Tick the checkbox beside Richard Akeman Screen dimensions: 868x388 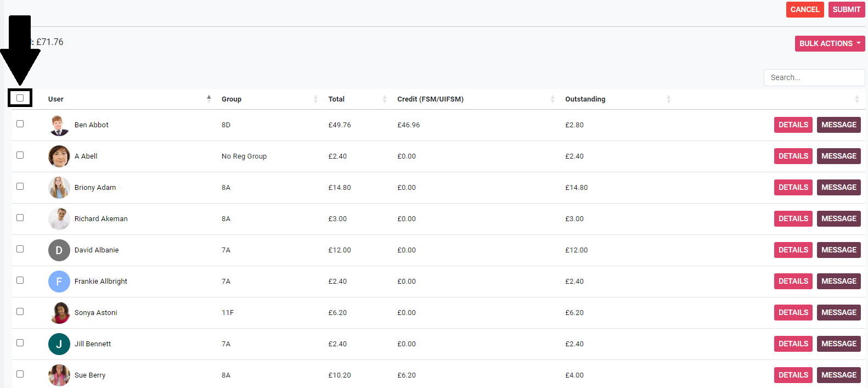(x=20, y=218)
